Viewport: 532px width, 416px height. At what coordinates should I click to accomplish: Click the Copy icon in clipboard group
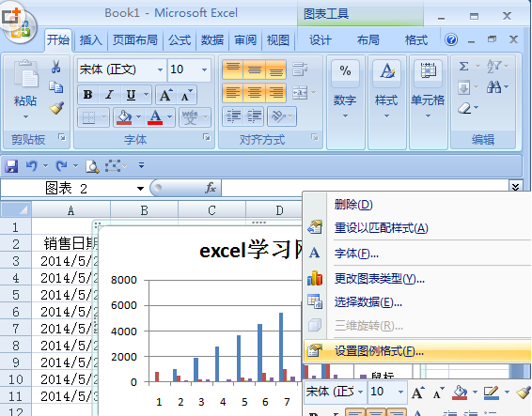click(x=56, y=87)
